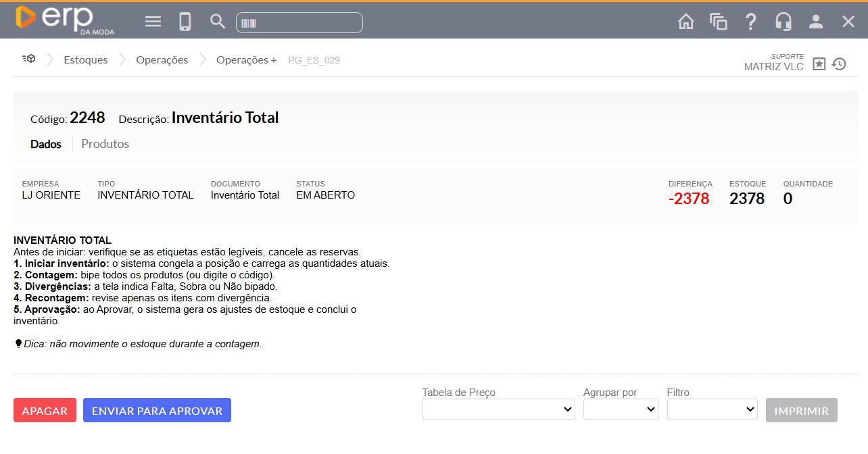Open the Agrupar por dropdown
This screenshot has width=868, height=454.
(621, 409)
